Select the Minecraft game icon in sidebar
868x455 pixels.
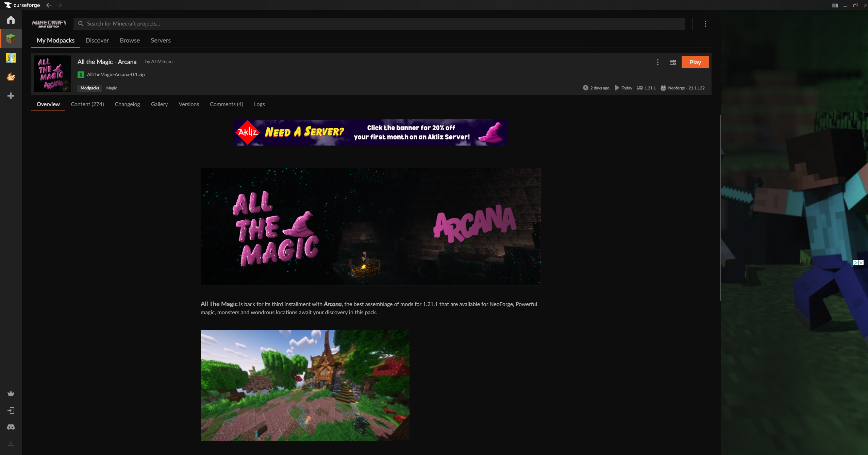(11, 38)
